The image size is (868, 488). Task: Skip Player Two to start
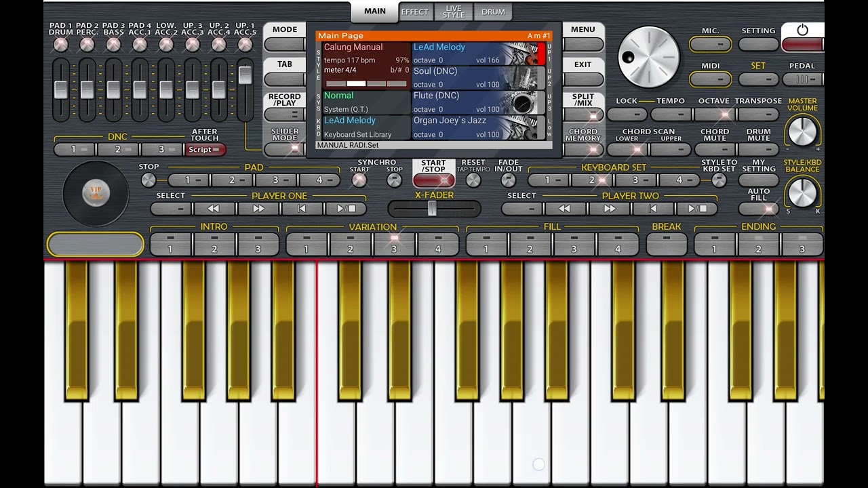pos(653,209)
